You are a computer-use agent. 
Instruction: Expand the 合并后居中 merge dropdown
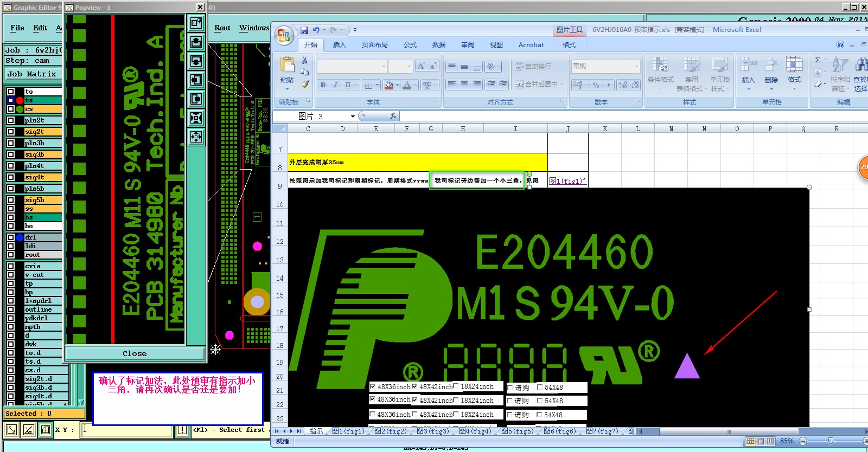[561, 85]
